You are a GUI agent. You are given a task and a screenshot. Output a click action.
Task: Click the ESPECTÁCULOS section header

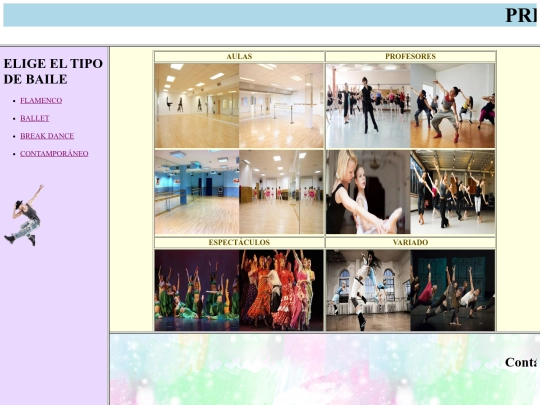(x=239, y=242)
